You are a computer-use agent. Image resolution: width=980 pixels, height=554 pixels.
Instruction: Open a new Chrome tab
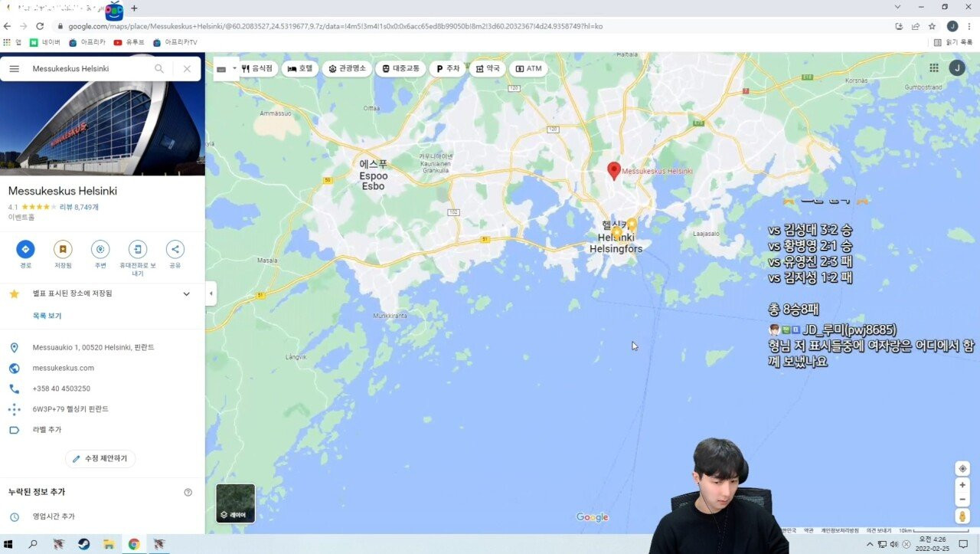(x=134, y=8)
